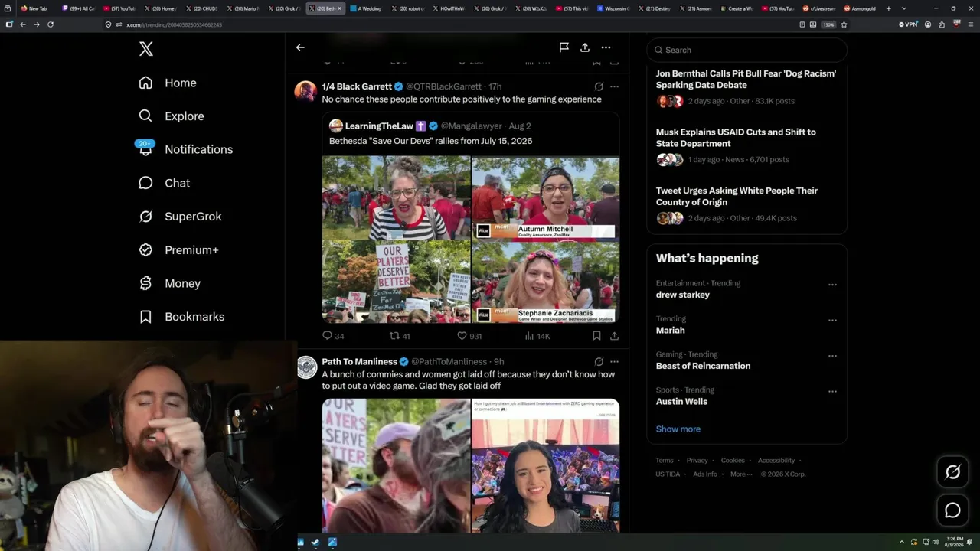Expand the list all tabs chevron
The height and width of the screenshot is (551, 980).
(904, 8)
